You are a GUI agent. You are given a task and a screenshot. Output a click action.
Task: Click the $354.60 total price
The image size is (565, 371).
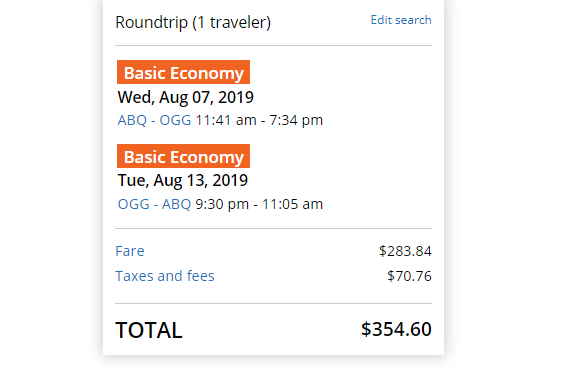(x=396, y=329)
